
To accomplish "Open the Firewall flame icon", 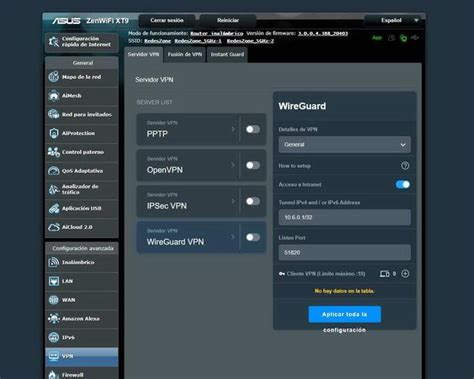I will [x=54, y=375].
